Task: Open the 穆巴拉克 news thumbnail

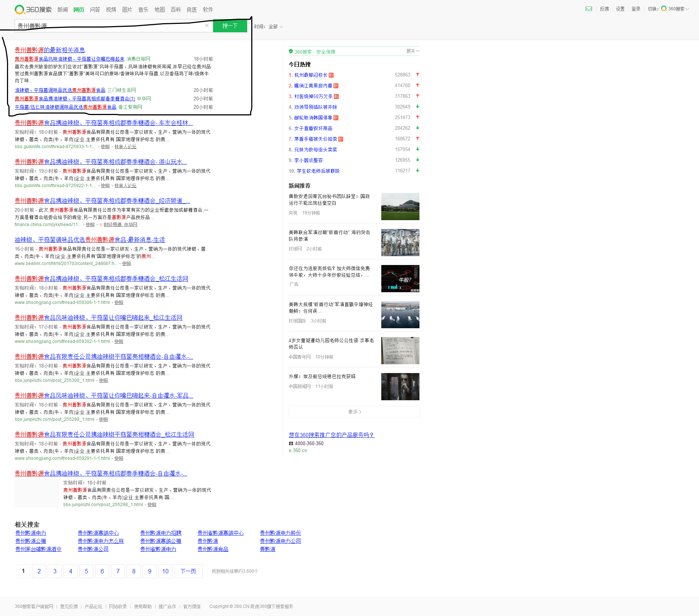Action: [400, 387]
